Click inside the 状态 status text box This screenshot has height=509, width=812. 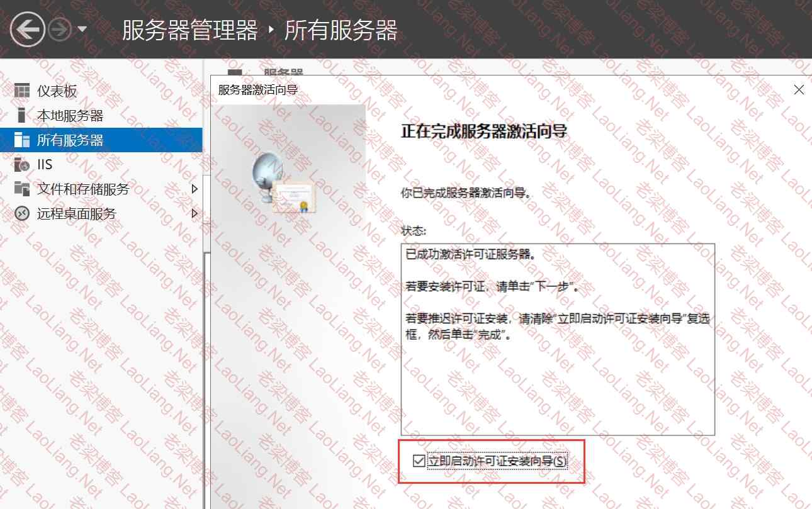(x=558, y=339)
